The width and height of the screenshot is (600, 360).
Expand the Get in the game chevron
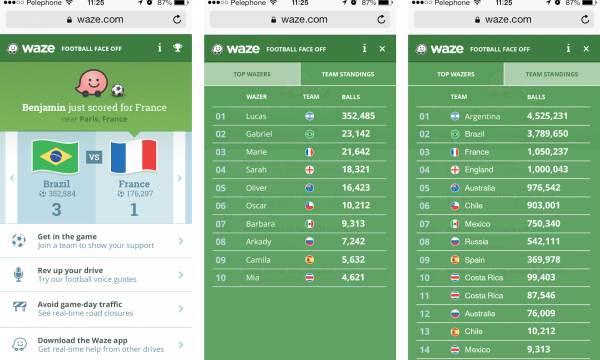point(181,241)
